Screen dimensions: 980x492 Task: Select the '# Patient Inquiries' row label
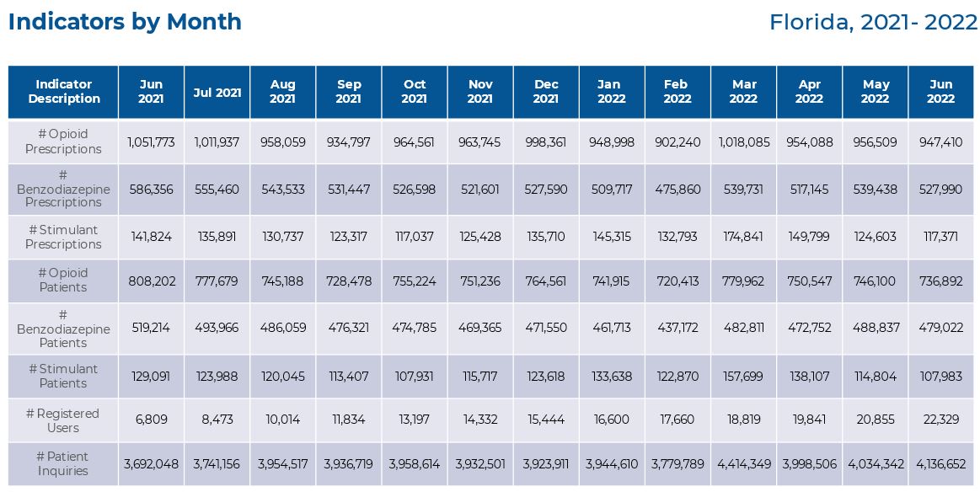[64, 463]
